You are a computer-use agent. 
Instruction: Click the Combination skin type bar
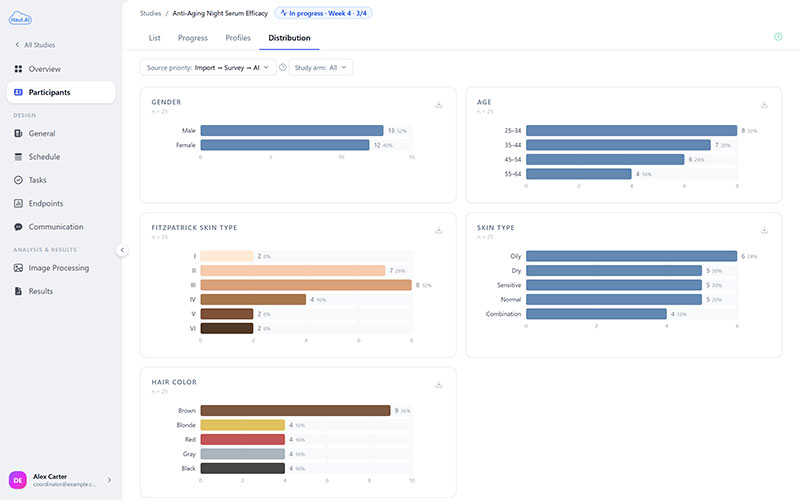pyautogui.click(x=596, y=314)
